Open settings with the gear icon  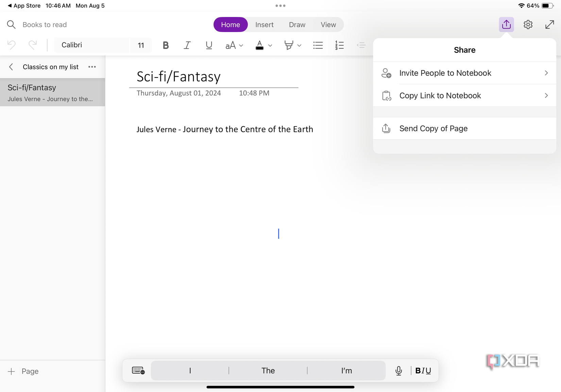(528, 24)
